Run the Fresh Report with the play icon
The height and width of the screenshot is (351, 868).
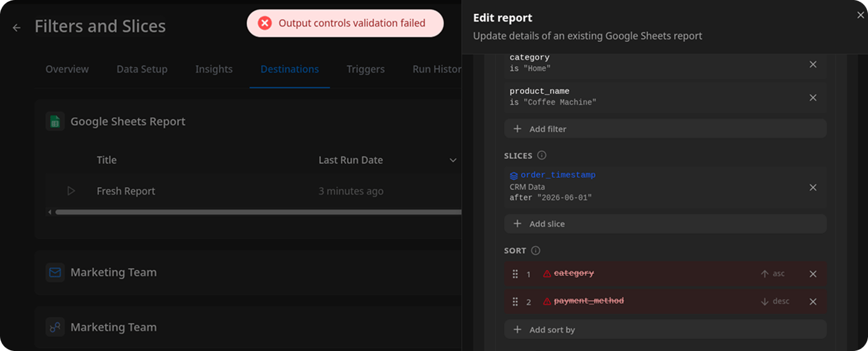point(71,191)
